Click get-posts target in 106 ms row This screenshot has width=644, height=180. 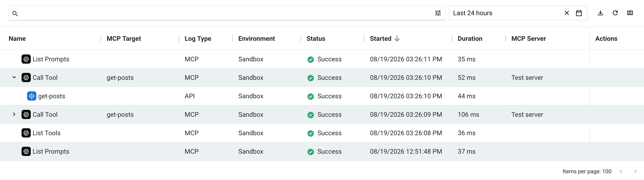[x=120, y=114]
